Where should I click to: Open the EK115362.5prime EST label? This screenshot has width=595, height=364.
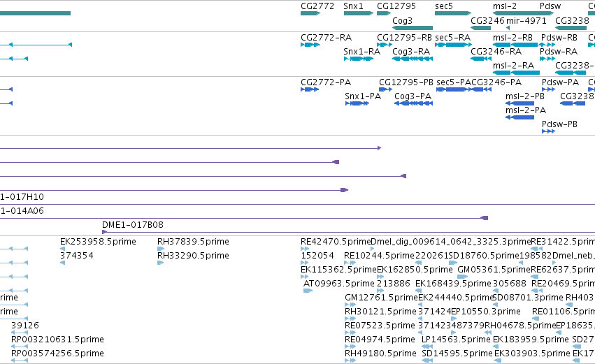(338, 270)
